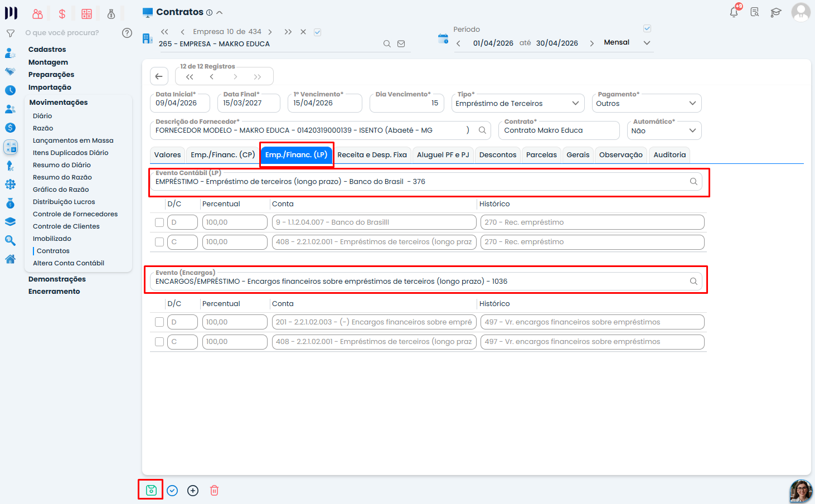Go to next period arrow

click(591, 43)
